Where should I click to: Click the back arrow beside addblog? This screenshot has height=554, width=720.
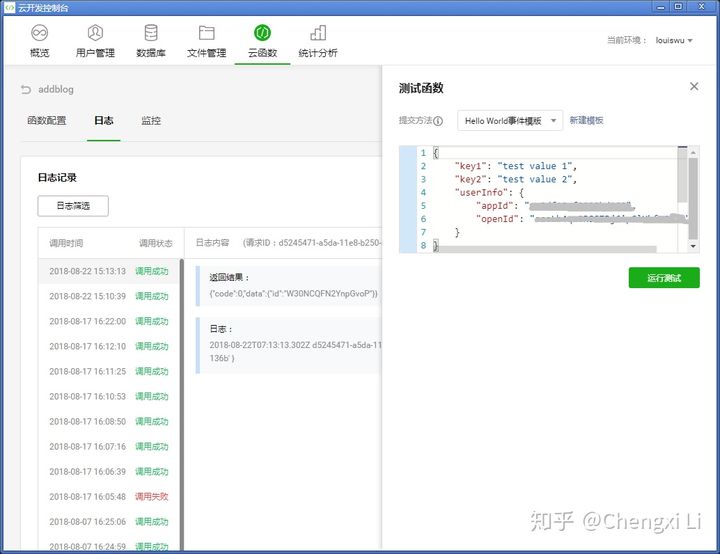click(x=26, y=90)
